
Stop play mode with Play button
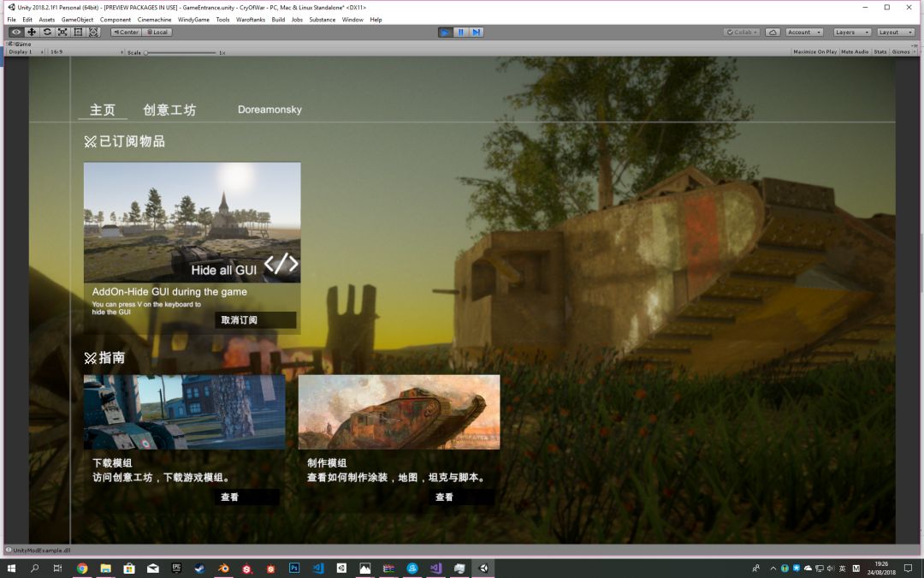446,32
